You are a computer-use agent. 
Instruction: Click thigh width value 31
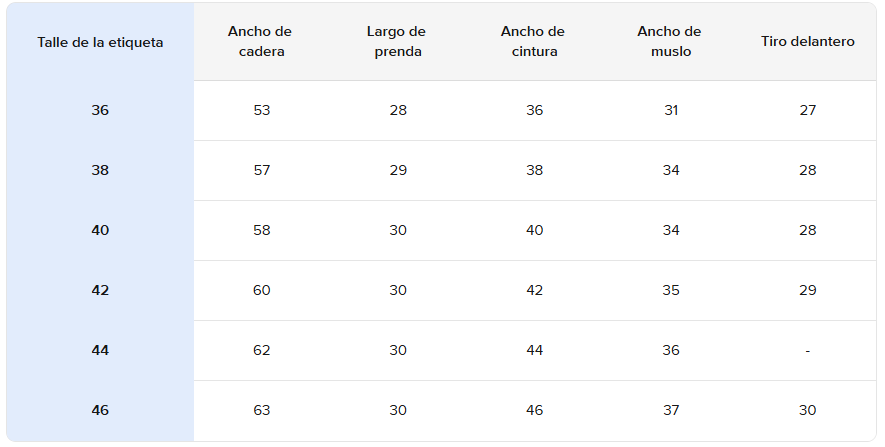[670, 110]
